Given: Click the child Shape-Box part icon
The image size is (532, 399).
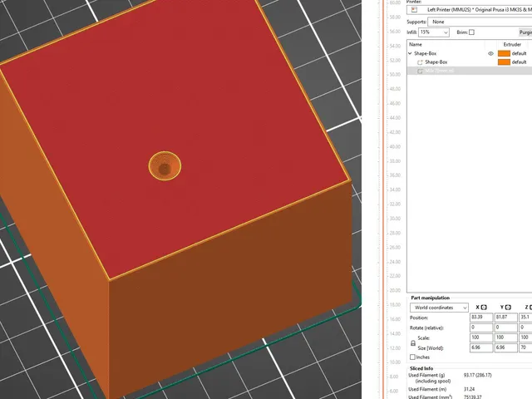Looking at the screenshot, I should tap(420, 62).
